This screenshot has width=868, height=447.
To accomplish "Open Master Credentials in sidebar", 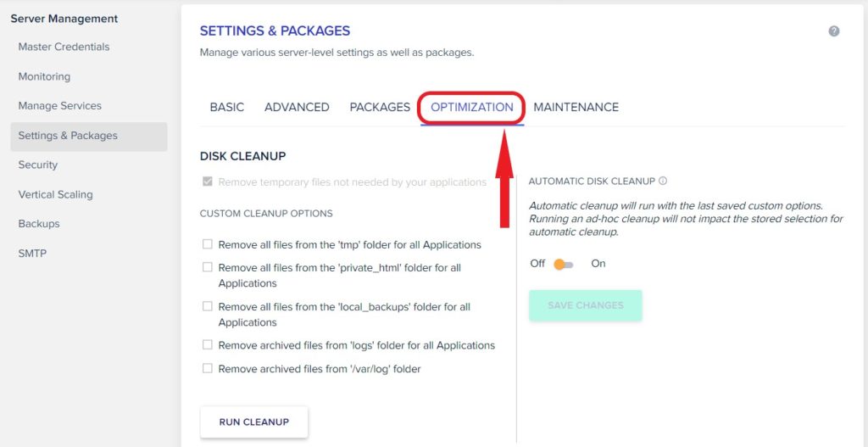I will point(64,47).
